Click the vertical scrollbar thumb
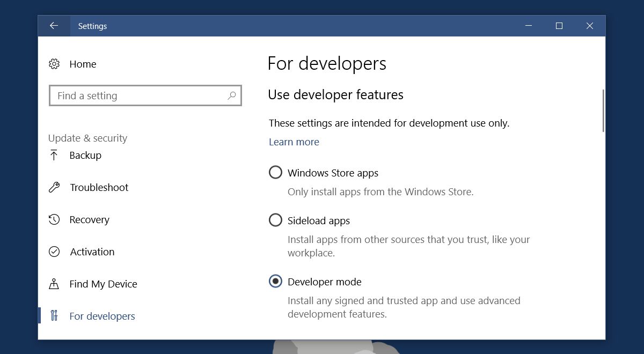Image resolution: width=644 pixels, height=354 pixels. tap(603, 110)
